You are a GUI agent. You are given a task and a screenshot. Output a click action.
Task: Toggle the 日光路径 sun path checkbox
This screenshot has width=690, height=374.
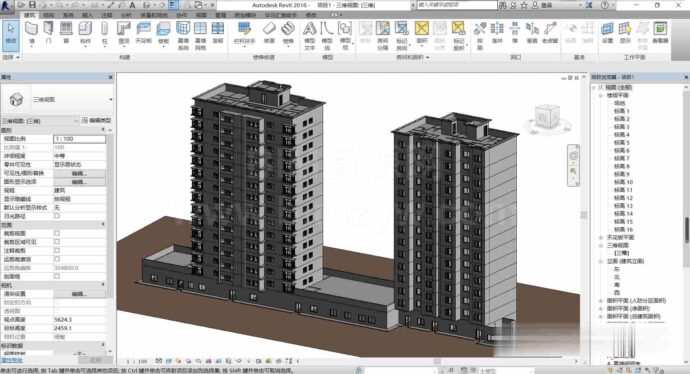[x=57, y=216]
